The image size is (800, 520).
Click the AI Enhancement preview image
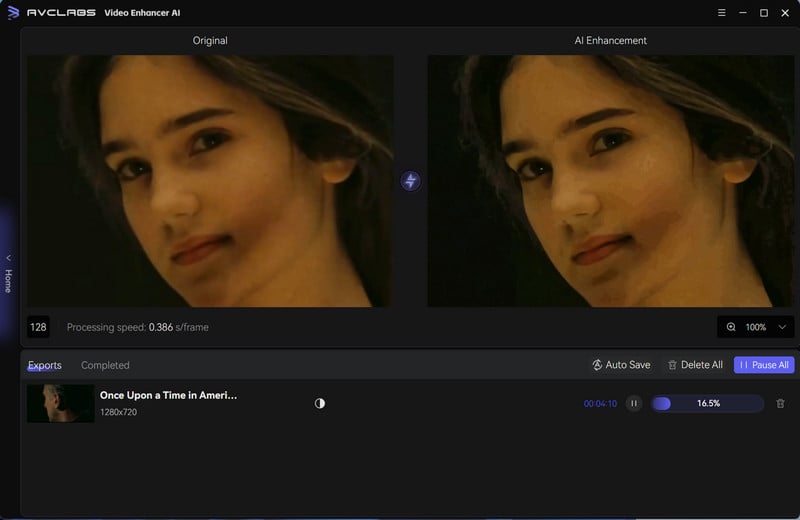(610, 181)
